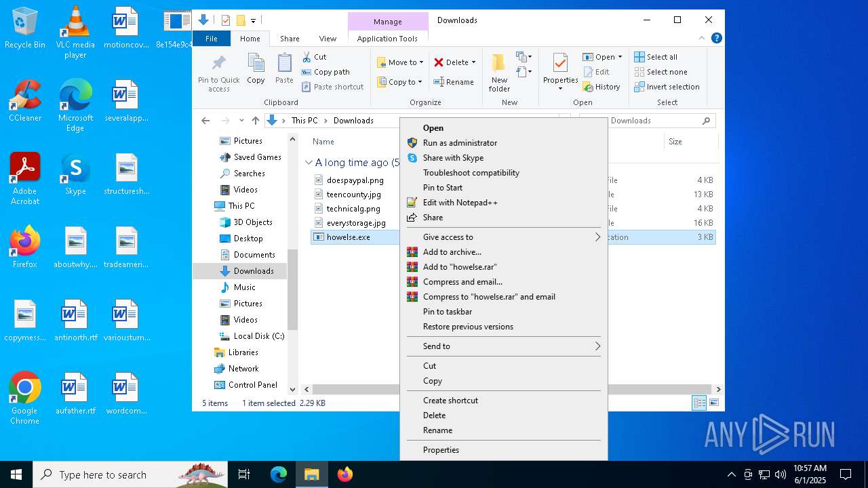Collapse the ribbon with the chevron
868x488 pixels.
point(701,38)
